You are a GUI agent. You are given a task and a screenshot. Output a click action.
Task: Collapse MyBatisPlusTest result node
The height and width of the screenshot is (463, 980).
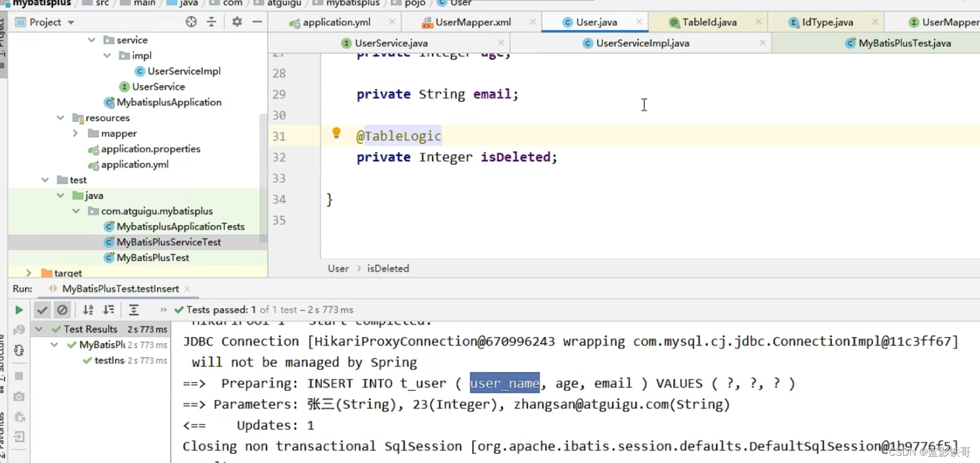[x=54, y=345]
